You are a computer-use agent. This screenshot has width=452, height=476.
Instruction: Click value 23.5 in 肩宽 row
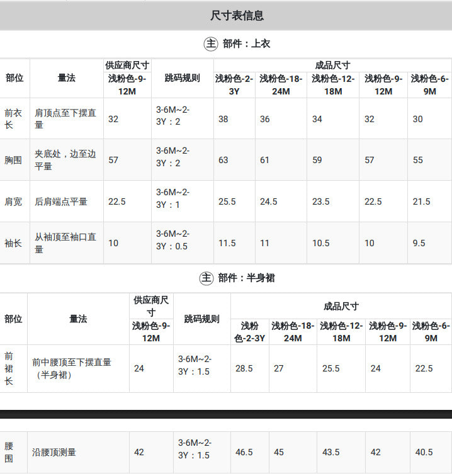point(321,201)
